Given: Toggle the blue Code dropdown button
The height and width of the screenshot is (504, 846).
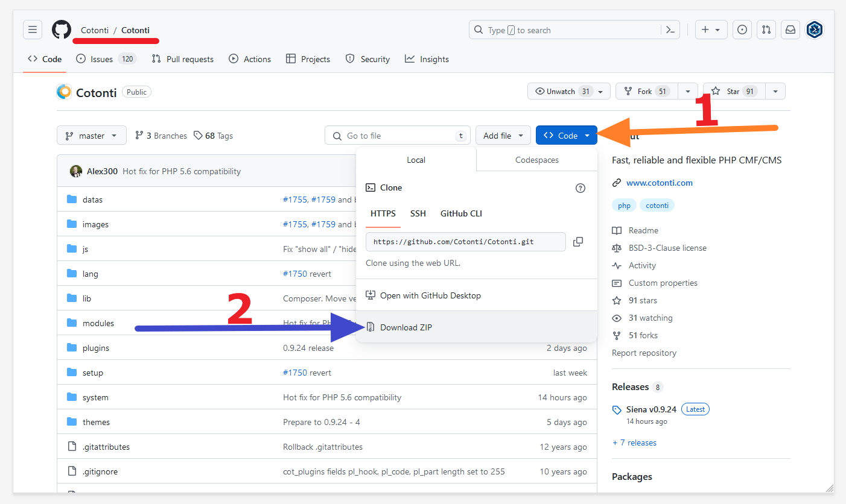Looking at the screenshot, I should [x=567, y=136].
